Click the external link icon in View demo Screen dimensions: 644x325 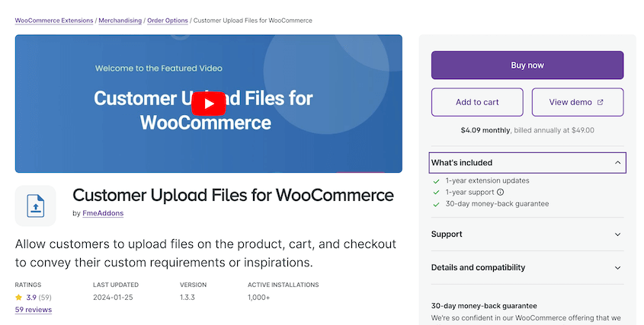coord(600,102)
